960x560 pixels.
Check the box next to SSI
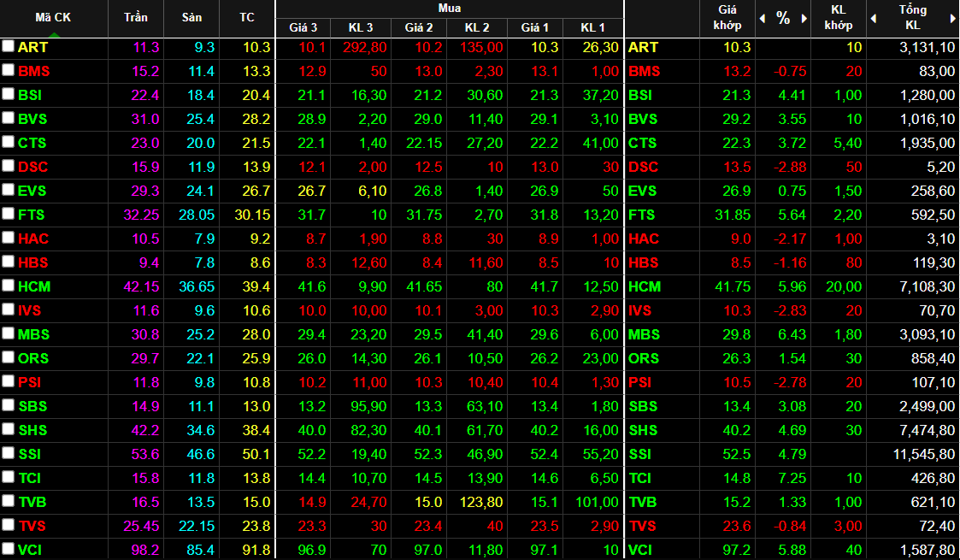click(9, 453)
